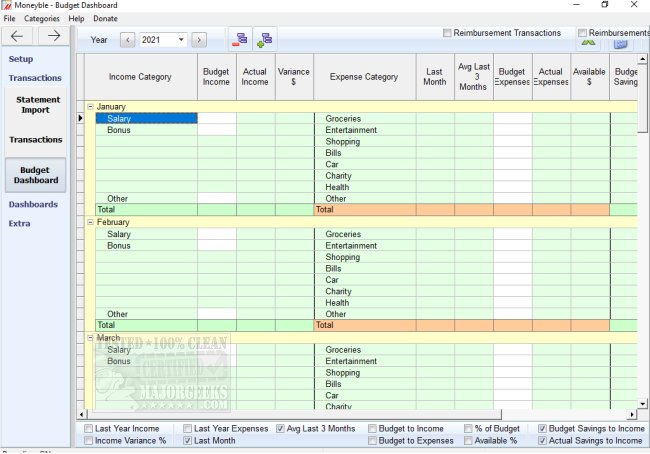Click the horizontal scrollbar right arrow
Screen dimensions: 650x454
(x=632, y=414)
